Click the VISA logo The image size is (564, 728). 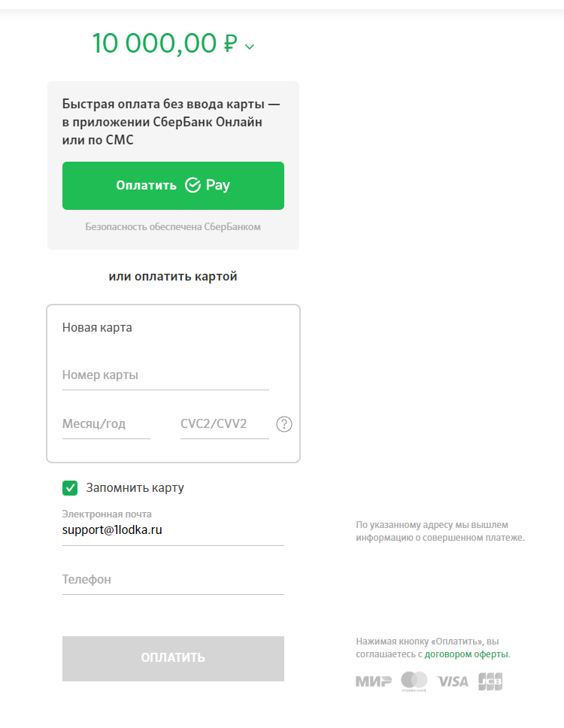pyautogui.click(x=453, y=681)
